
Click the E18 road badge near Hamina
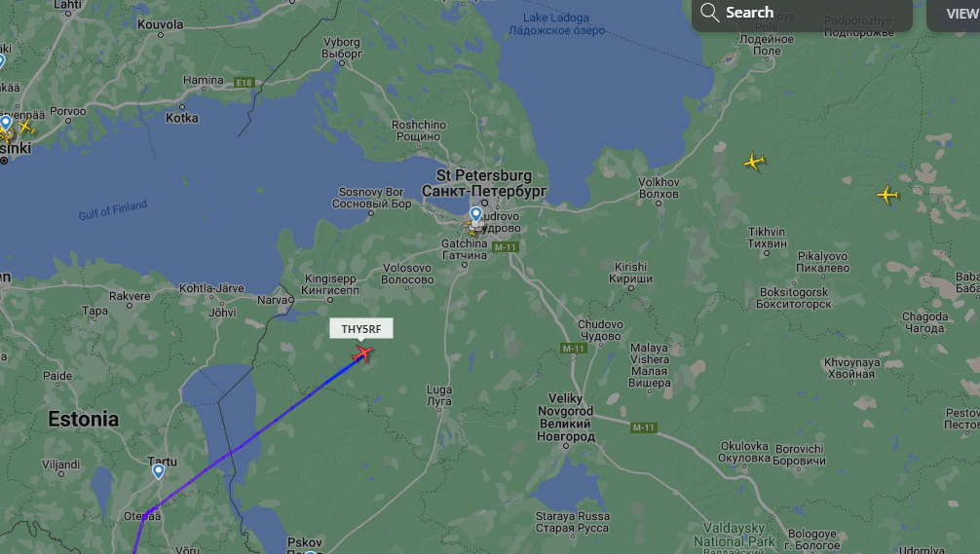point(244,83)
